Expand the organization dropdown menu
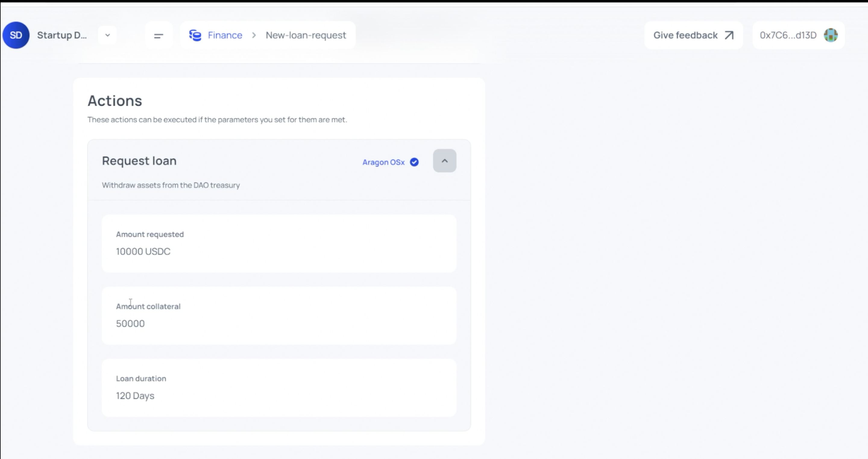Screen dimensions: 868x459 click(107, 35)
